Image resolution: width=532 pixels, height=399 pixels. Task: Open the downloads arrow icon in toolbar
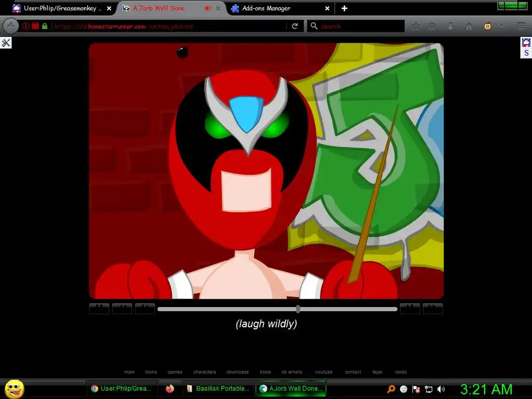coord(450,26)
